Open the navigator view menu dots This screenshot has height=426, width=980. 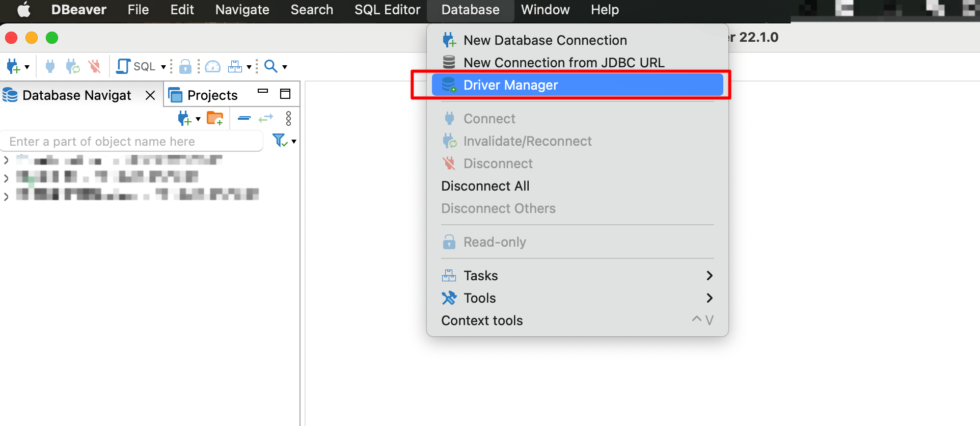tap(289, 119)
